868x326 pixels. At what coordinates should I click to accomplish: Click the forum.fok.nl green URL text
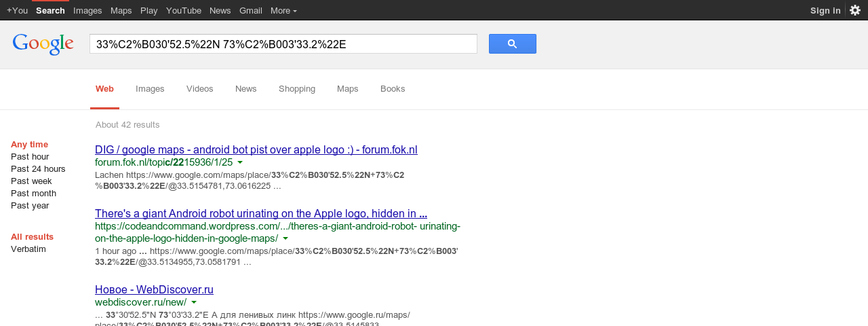coord(163,163)
